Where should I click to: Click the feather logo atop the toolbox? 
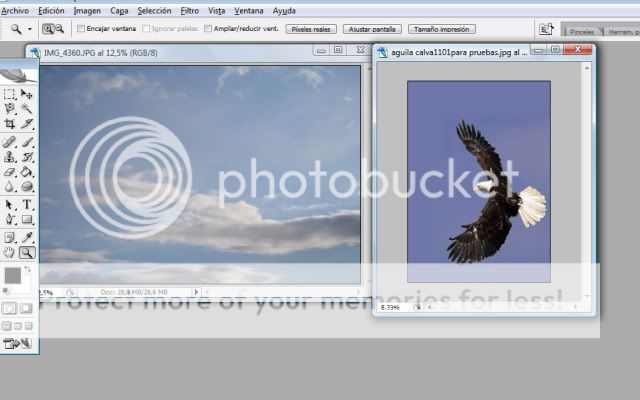(19, 75)
